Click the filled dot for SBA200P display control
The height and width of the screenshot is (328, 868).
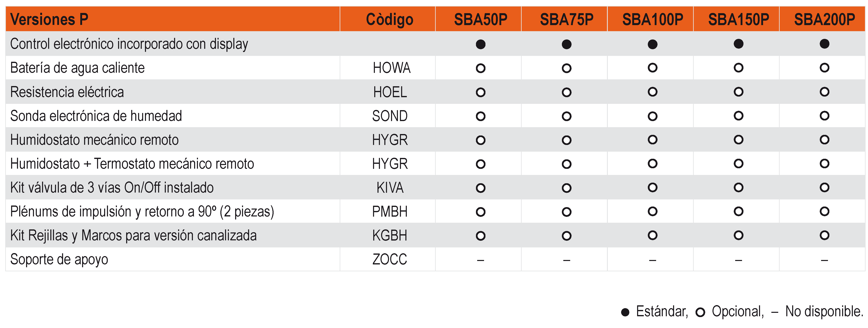(824, 44)
